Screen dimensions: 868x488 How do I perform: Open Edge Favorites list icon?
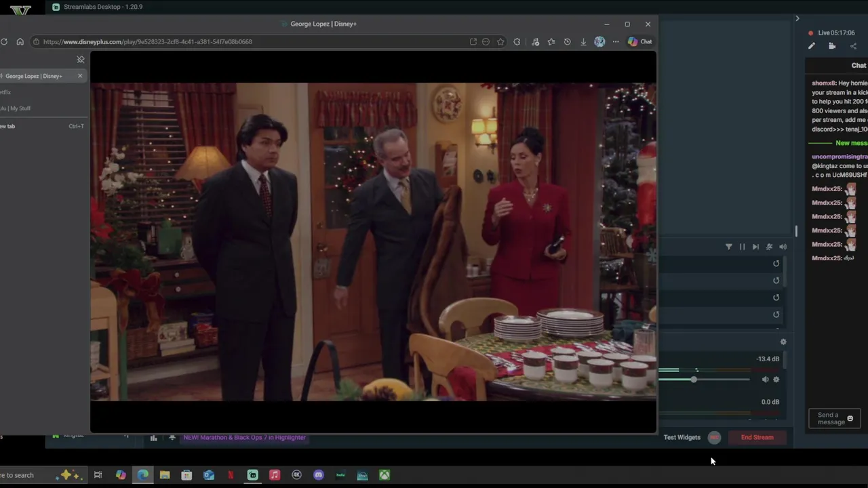point(551,41)
